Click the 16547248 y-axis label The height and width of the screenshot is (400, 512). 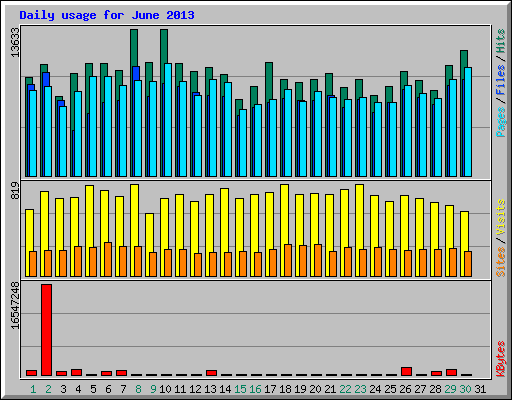point(15,306)
